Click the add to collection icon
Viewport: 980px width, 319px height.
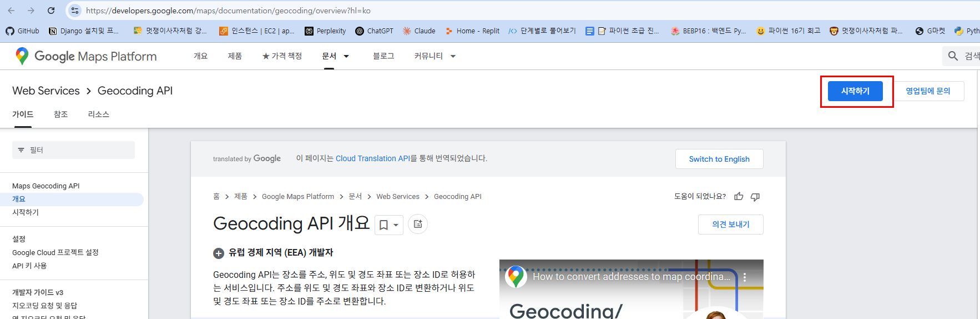(x=418, y=224)
